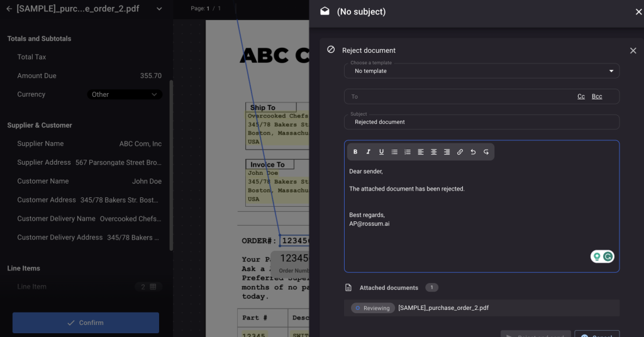This screenshot has height=337, width=644.
Task: Close the Reject document dialog
Action: point(633,50)
